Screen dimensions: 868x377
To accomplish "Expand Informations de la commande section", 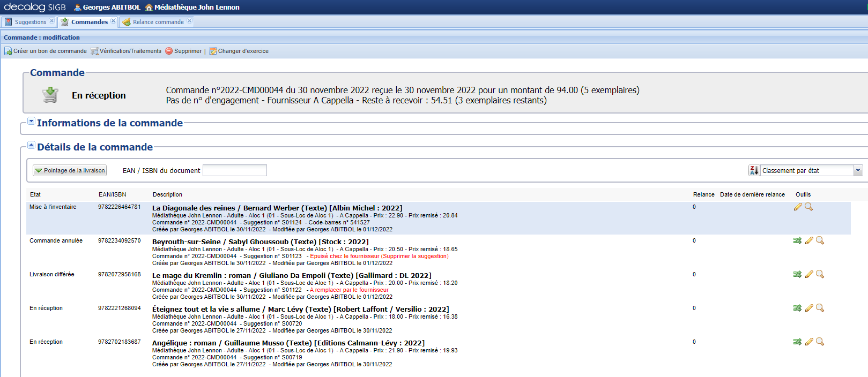I will point(31,122).
